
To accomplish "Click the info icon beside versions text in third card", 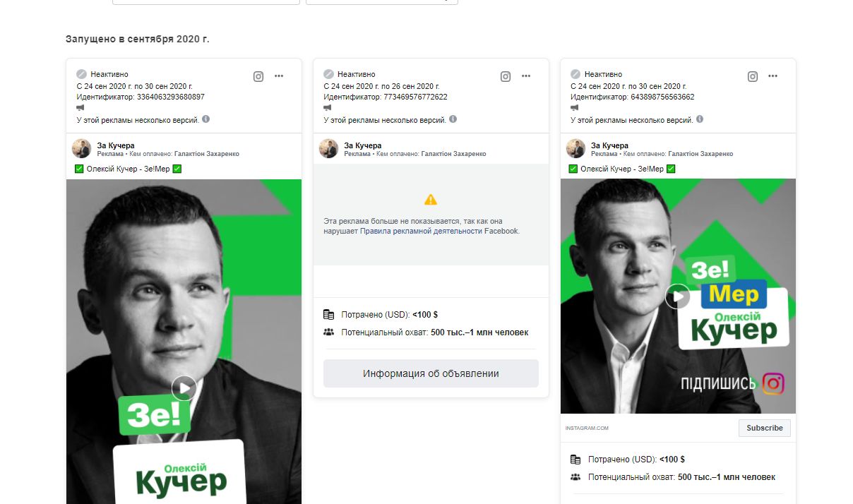I will 700,119.
